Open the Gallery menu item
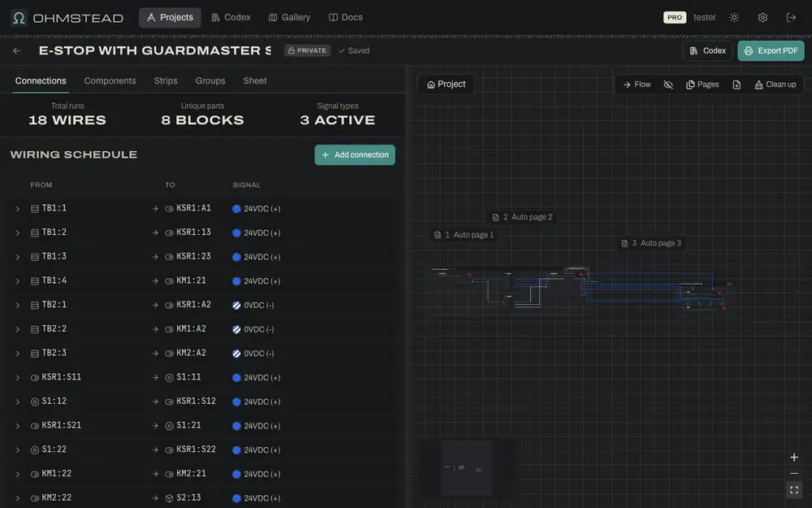Image resolution: width=812 pixels, height=508 pixels. click(290, 18)
